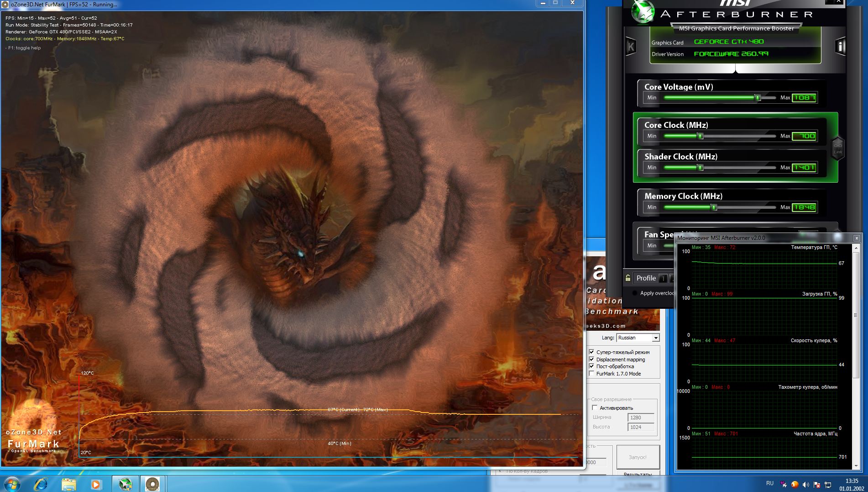Switch to FurMark taskbar button
Screen dimensions: 868x492
coord(152,484)
